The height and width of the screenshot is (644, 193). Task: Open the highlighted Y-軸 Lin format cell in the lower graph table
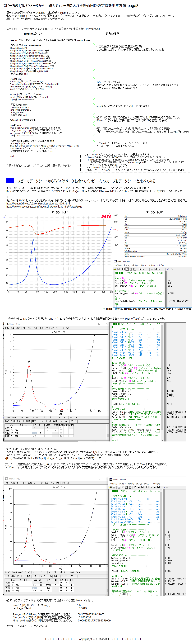pos(34,588)
